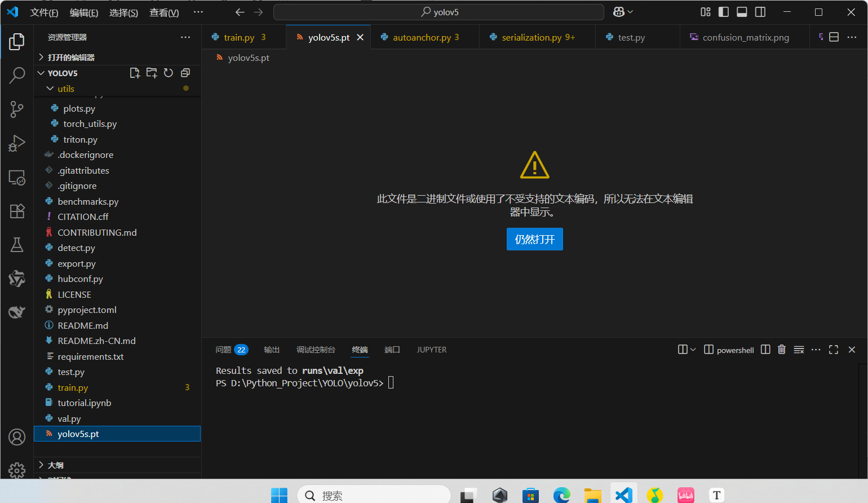Toggle primary side bar visibility
This screenshot has height=503, width=868.
click(724, 12)
